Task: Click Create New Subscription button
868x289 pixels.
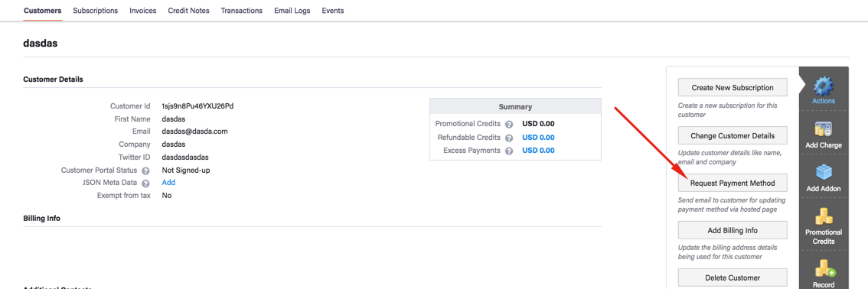Action: 733,88
